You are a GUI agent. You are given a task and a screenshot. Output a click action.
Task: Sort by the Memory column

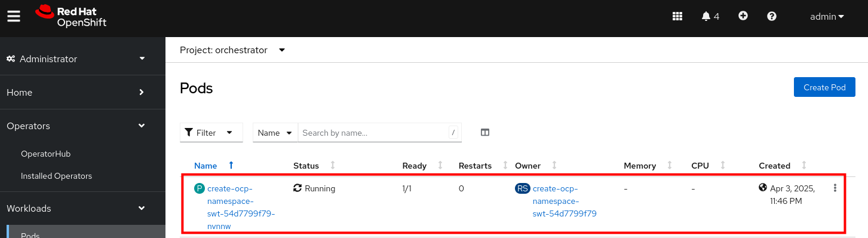[x=648, y=166]
